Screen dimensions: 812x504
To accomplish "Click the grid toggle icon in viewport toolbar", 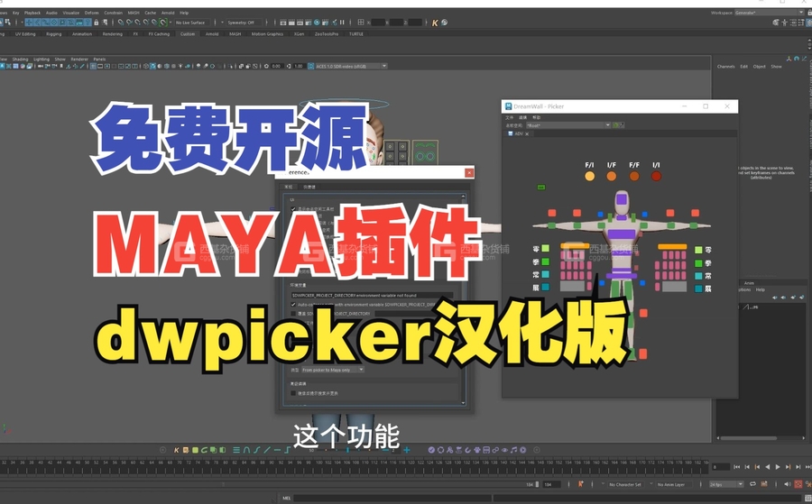I will click(93, 66).
